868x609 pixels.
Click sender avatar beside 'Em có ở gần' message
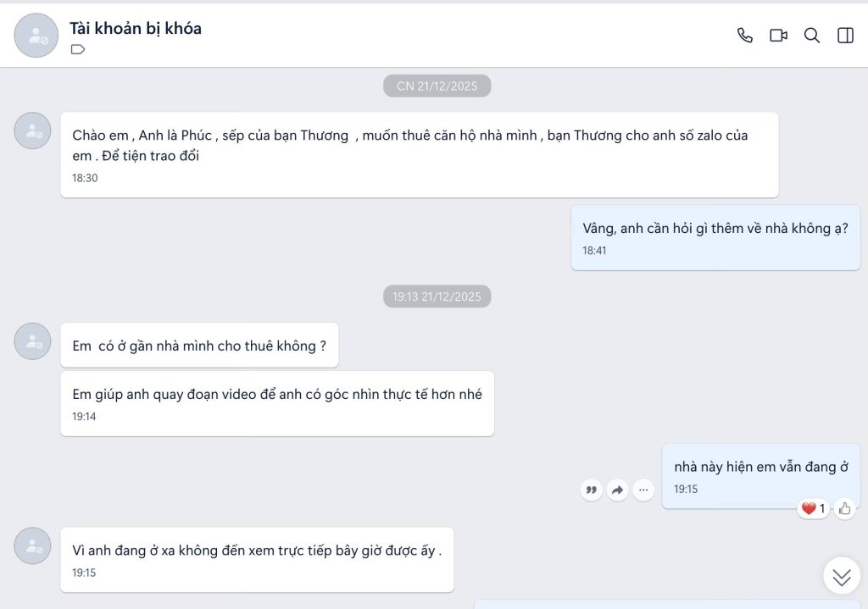(33, 341)
